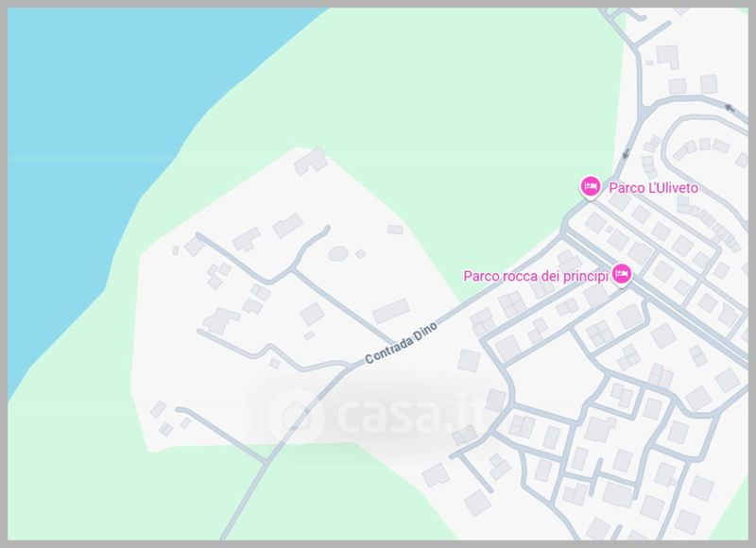Open the Parco L'Uliveto text label
This screenshot has height=548, width=756.
click(x=653, y=188)
